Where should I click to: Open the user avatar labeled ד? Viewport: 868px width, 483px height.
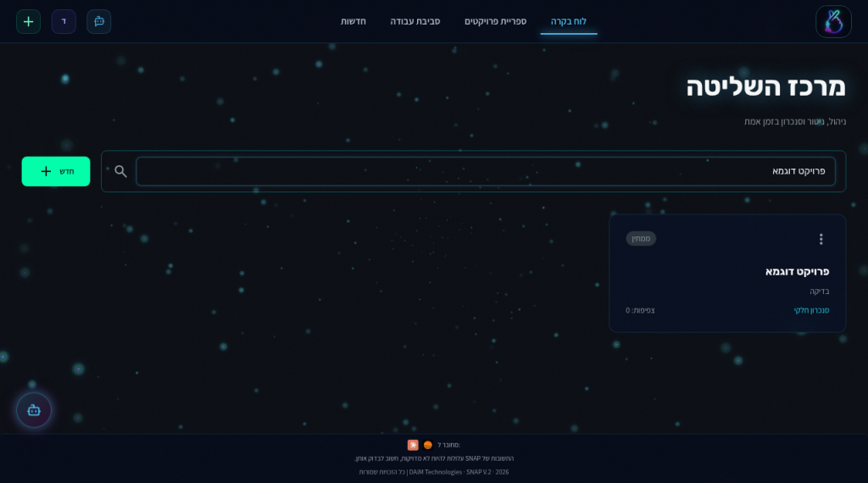[x=64, y=21]
